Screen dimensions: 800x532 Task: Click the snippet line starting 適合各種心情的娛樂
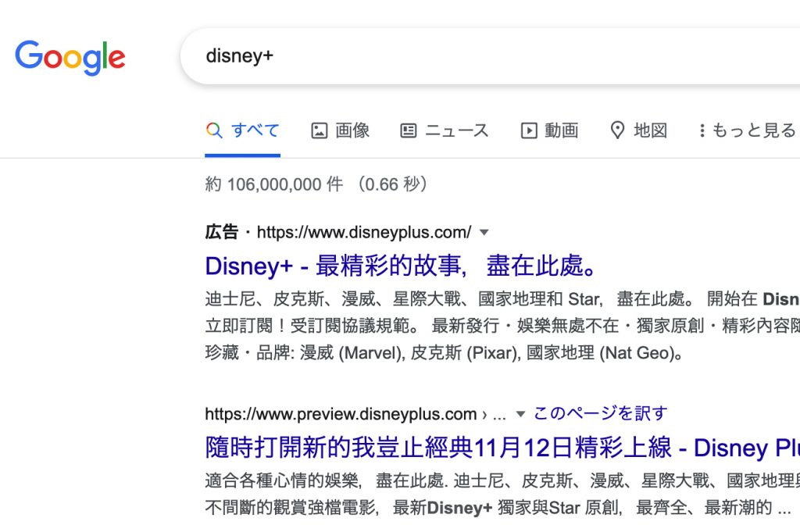(502, 480)
